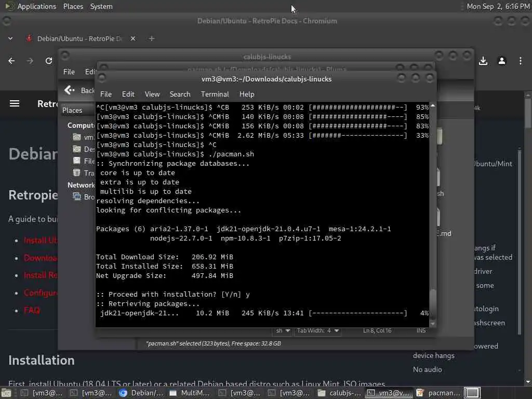Select the Debian/Ubuntu - RetroPie tab

pyautogui.click(x=79, y=38)
